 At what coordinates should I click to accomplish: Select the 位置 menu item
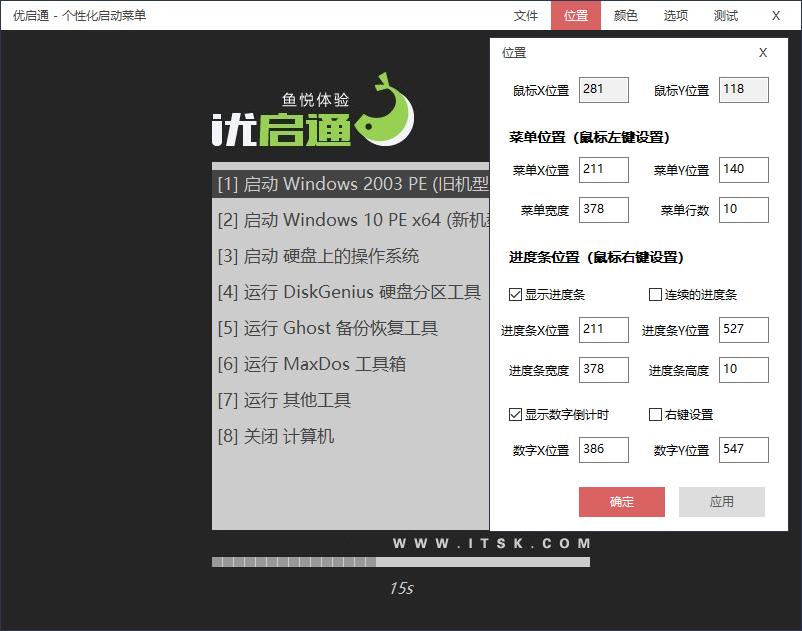pos(575,15)
